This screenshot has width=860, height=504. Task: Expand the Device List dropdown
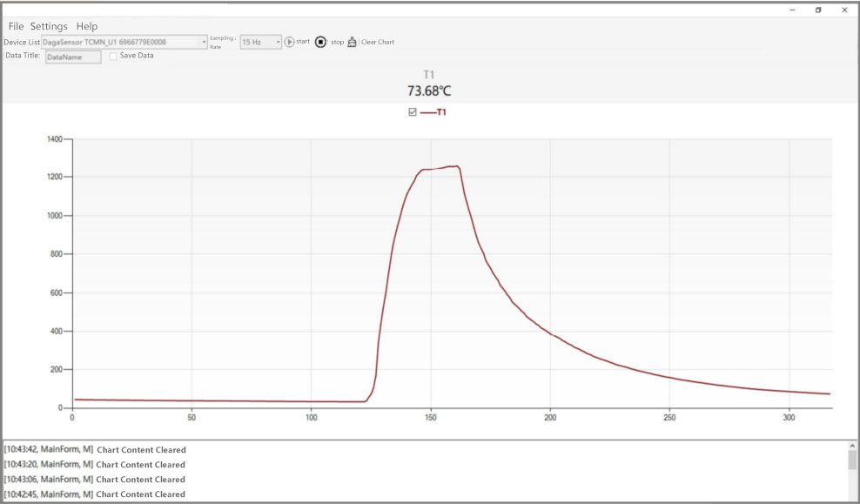coord(204,42)
